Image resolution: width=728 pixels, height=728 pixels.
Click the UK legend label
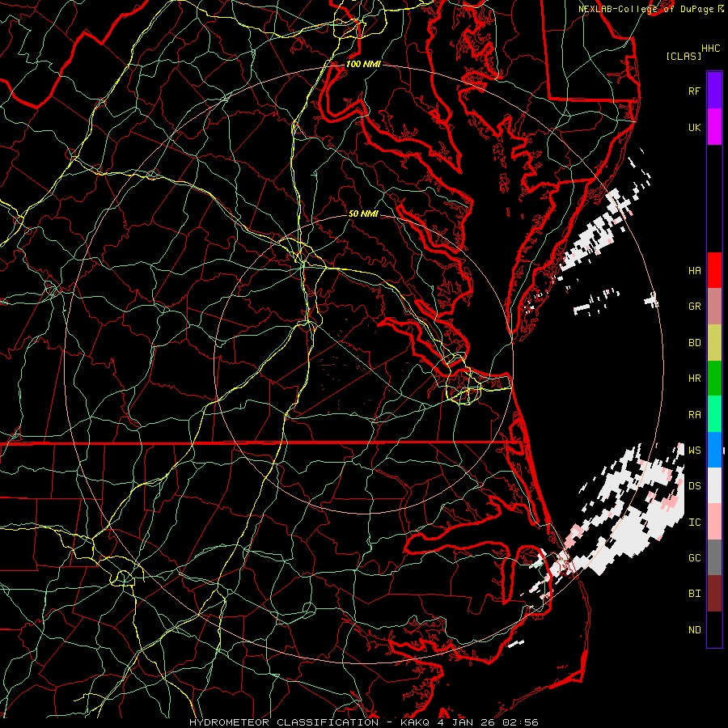coord(694,127)
